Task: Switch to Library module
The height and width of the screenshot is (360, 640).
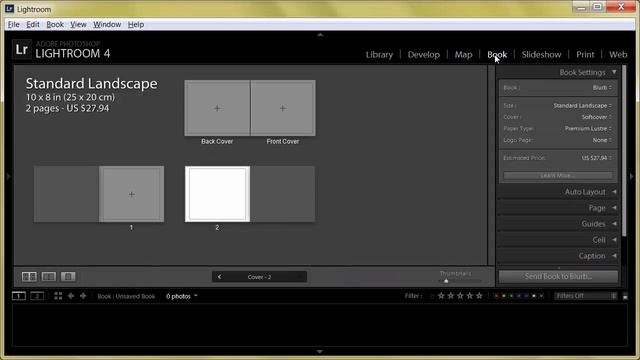Action: pos(379,55)
